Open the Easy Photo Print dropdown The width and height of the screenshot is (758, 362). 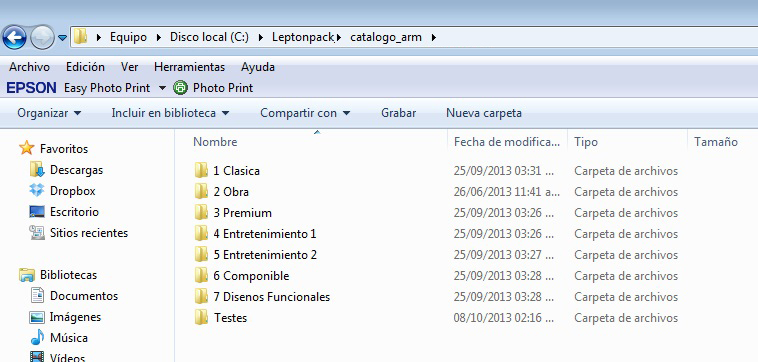pos(162,88)
